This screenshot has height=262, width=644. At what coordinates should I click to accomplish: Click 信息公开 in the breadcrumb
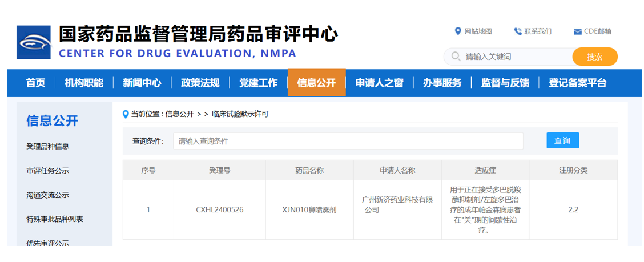[x=179, y=114]
